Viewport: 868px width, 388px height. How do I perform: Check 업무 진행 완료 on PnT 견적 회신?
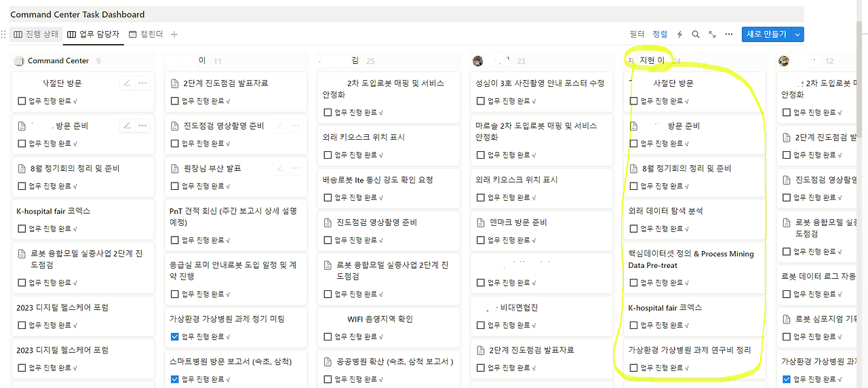[x=175, y=240]
